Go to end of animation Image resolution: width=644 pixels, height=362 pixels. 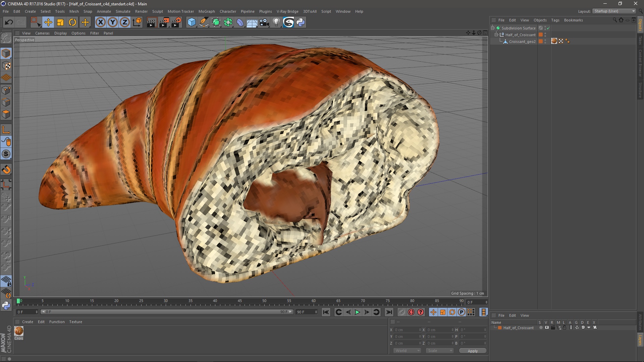tap(389, 312)
